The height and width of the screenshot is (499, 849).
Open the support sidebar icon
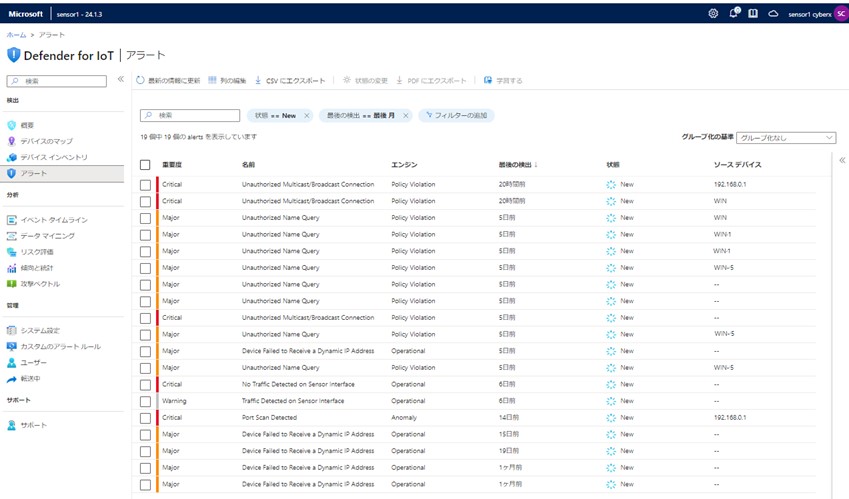click(x=11, y=425)
